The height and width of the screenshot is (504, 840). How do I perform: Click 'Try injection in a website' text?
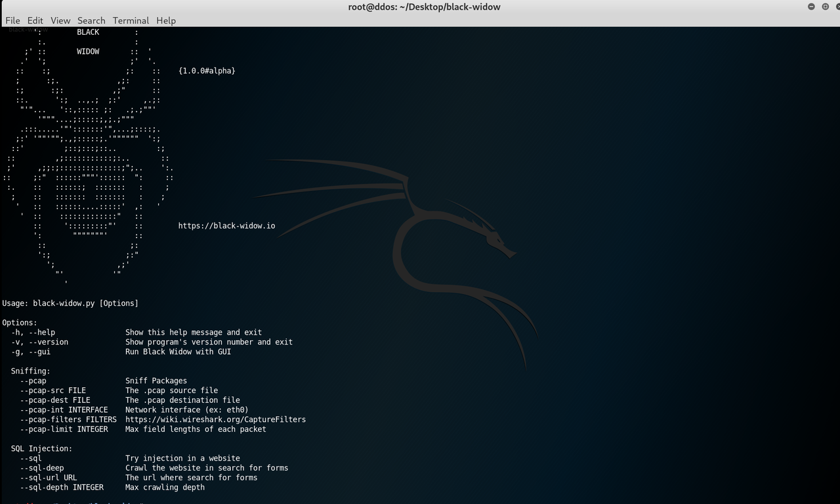click(182, 458)
